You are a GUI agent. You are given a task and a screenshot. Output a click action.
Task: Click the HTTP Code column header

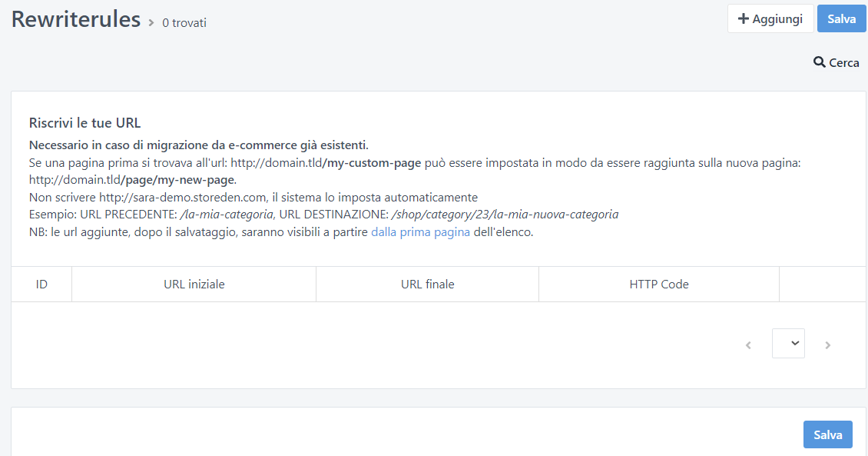click(658, 285)
